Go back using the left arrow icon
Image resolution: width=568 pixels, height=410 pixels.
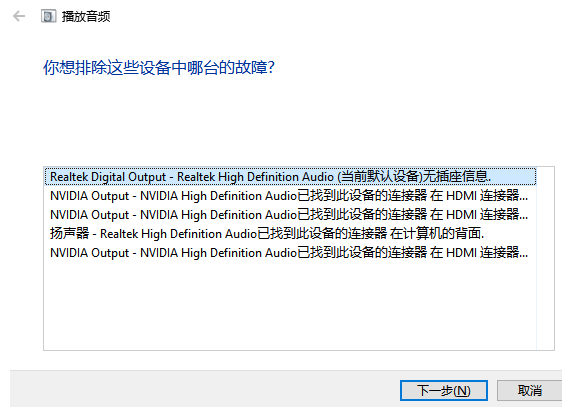tap(19, 16)
